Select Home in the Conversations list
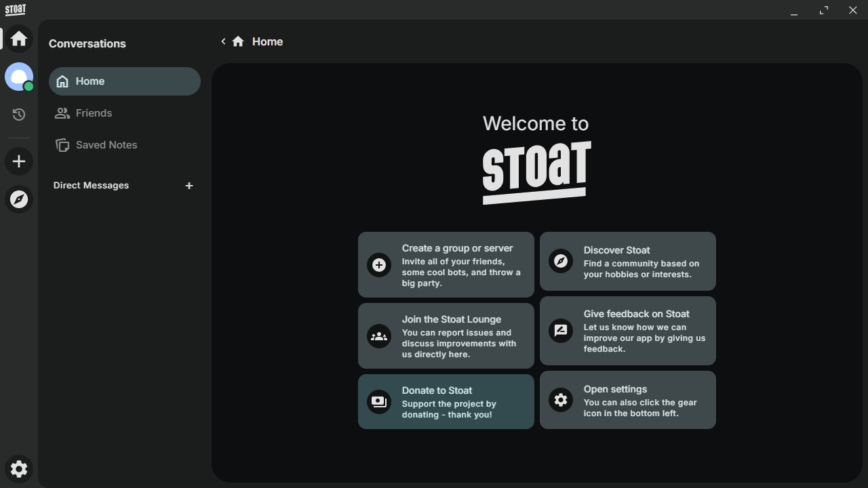Viewport: 868px width, 488px height. tap(125, 81)
